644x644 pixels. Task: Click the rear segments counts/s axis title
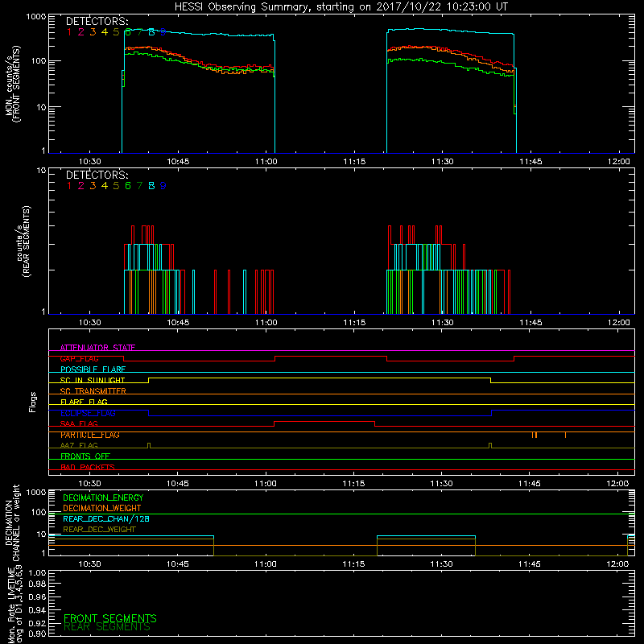(x=23, y=242)
